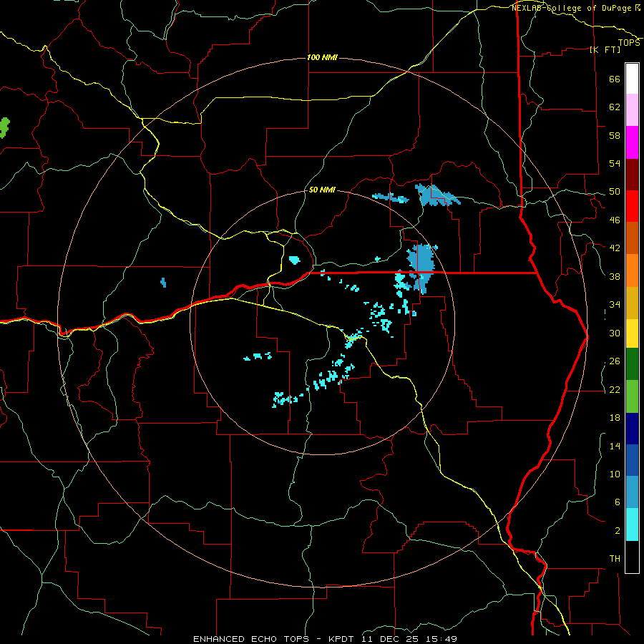Click the 'TOPS' legend title
Viewport: 644px width, 644px height.
point(629,43)
